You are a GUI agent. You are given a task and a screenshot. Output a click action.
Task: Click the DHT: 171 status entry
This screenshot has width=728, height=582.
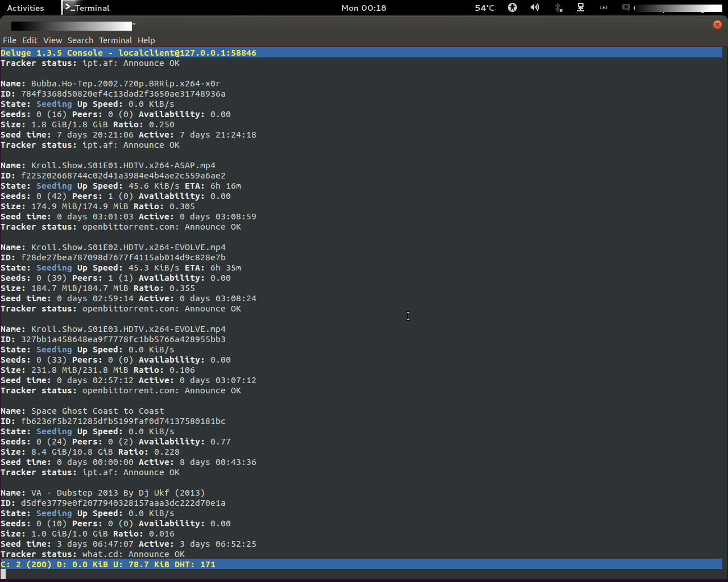195,564
